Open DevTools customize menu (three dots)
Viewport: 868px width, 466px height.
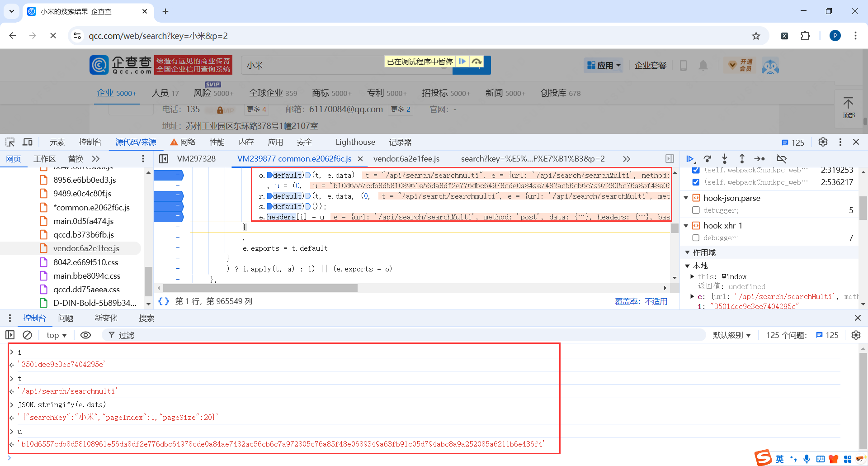(840, 142)
